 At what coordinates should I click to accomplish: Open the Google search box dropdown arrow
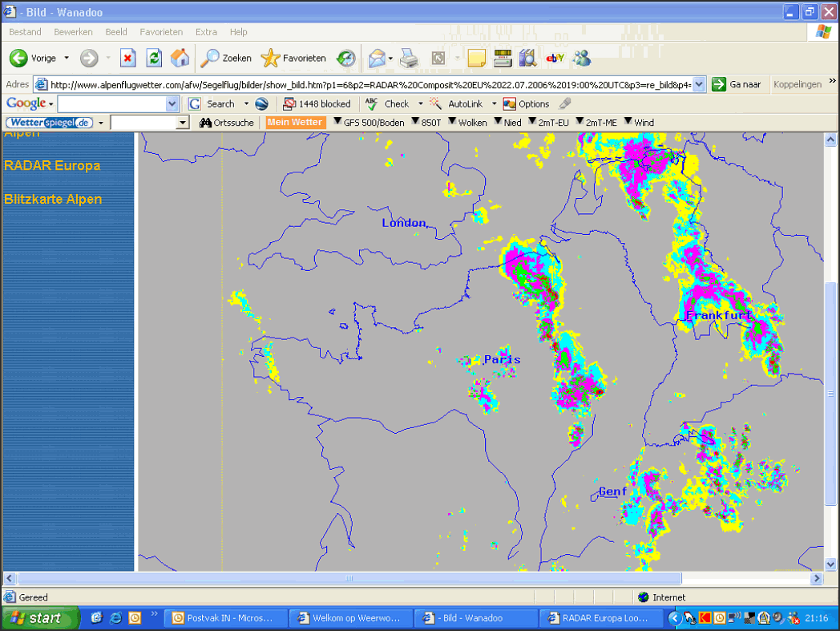tap(172, 104)
